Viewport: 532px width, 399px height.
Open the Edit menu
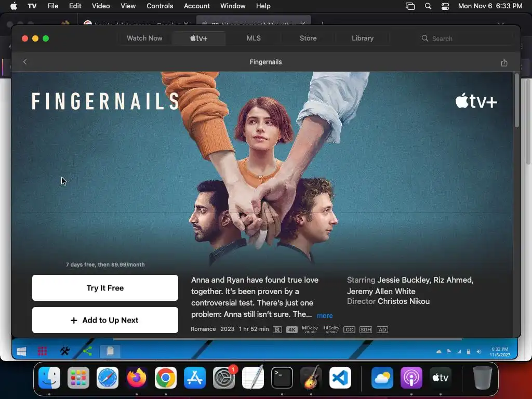(x=75, y=6)
